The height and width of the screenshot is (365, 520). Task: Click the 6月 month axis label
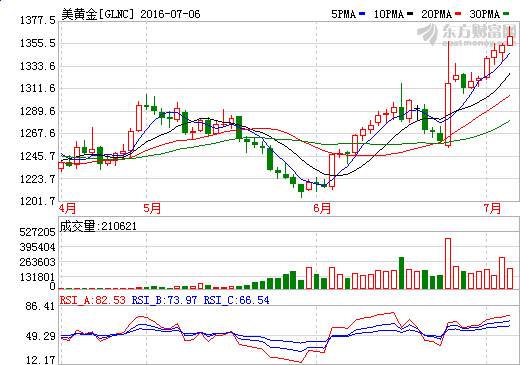tap(322, 208)
